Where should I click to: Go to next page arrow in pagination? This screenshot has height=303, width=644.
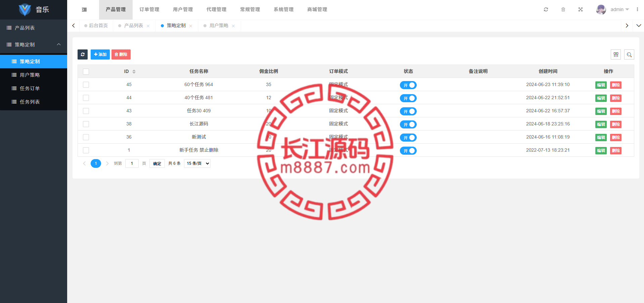click(107, 163)
